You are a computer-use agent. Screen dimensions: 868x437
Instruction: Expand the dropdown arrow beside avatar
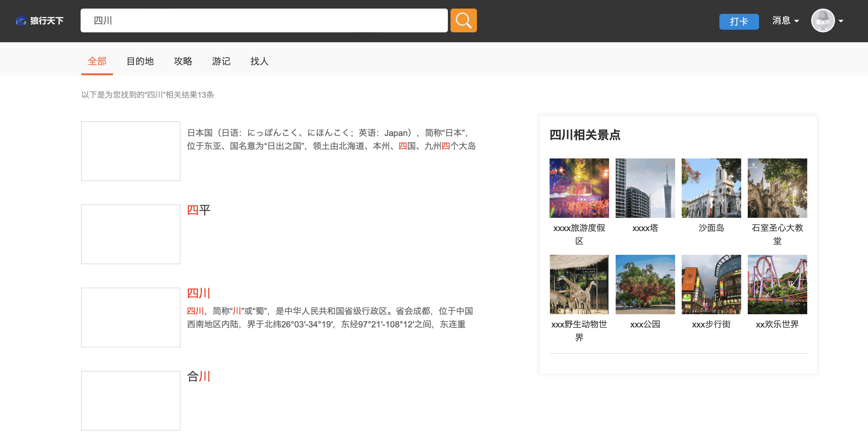click(x=841, y=21)
